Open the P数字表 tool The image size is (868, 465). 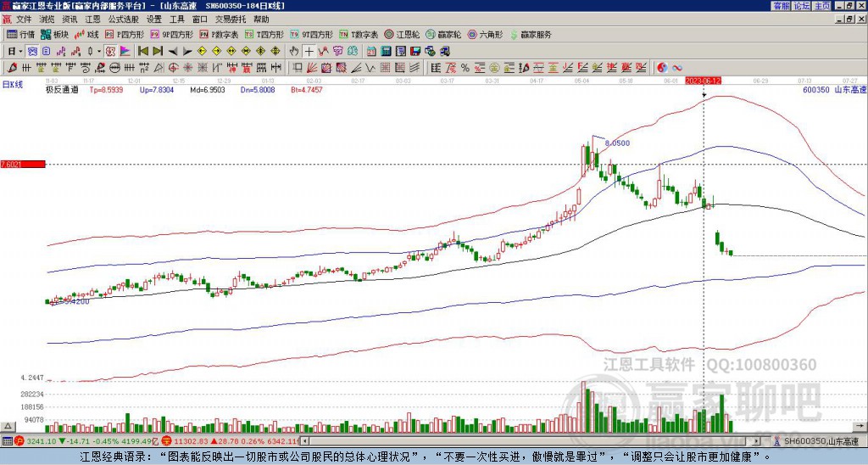pyautogui.click(x=220, y=34)
